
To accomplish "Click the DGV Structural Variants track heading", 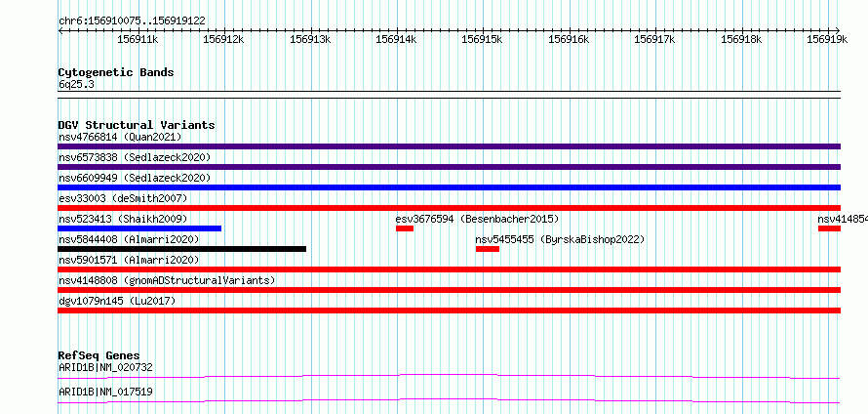I will point(137,125).
